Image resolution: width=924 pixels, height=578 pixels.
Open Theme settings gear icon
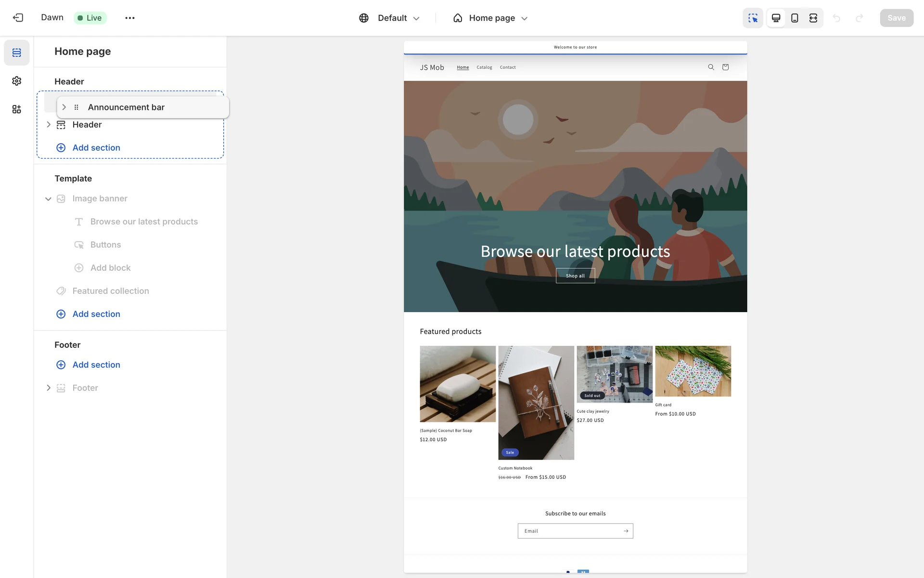[17, 81]
